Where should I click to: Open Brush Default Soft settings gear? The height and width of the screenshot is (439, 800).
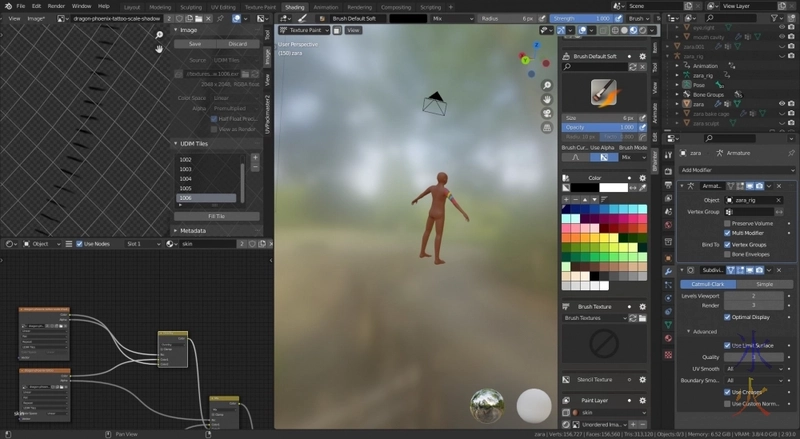(x=642, y=57)
